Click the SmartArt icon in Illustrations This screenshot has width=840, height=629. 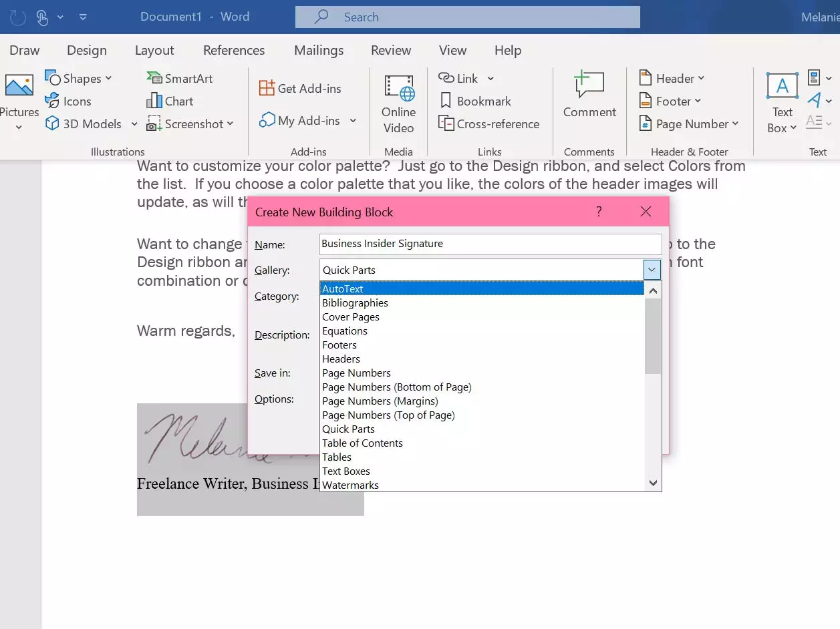[154, 78]
